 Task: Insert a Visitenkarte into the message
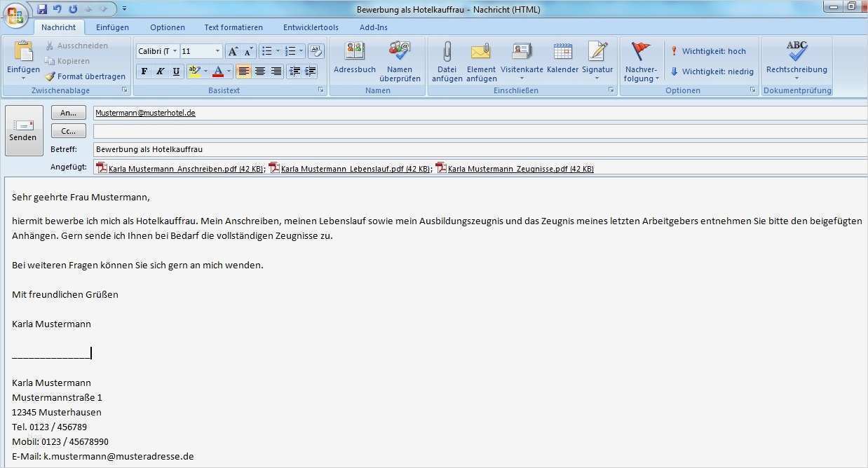(522, 60)
